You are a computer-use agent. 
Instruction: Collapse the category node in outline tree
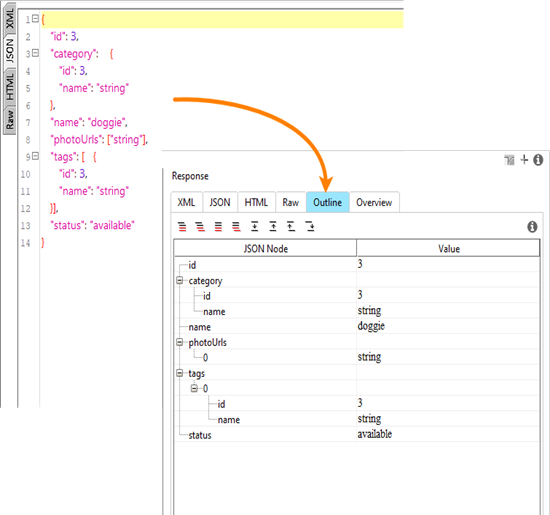180,280
